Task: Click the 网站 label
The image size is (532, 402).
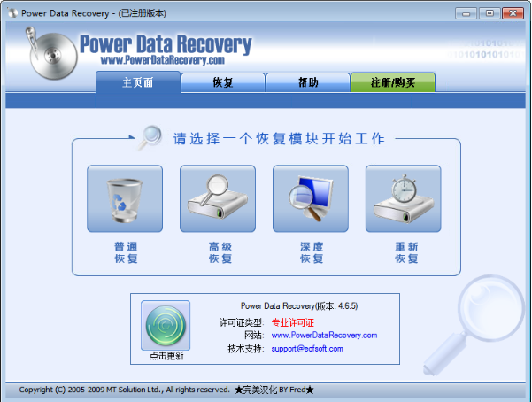Action: click(254, 335)
